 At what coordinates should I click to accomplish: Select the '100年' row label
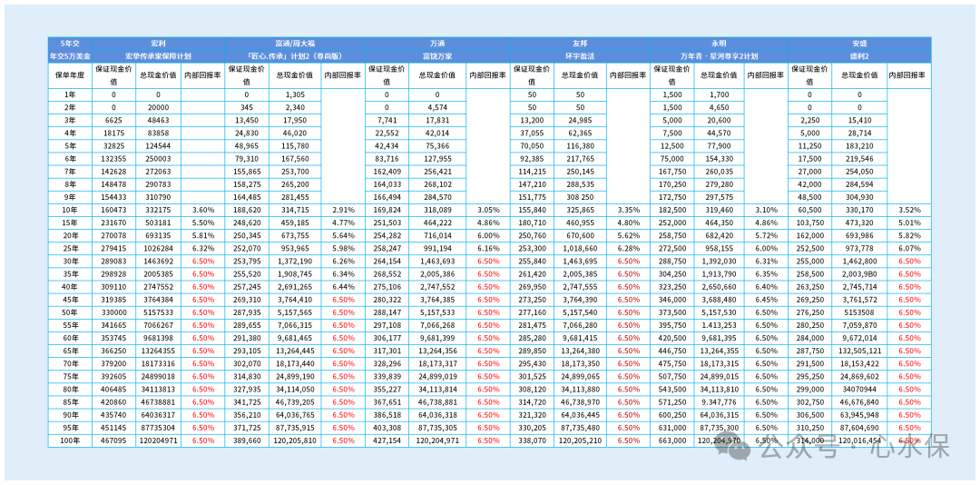pos(70,441)
